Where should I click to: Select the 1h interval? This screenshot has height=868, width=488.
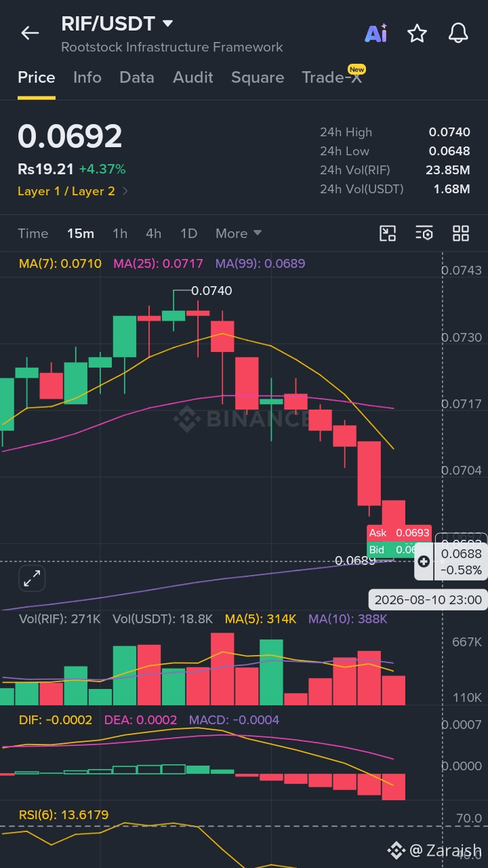pyautogui.click(x=120, y=233)
